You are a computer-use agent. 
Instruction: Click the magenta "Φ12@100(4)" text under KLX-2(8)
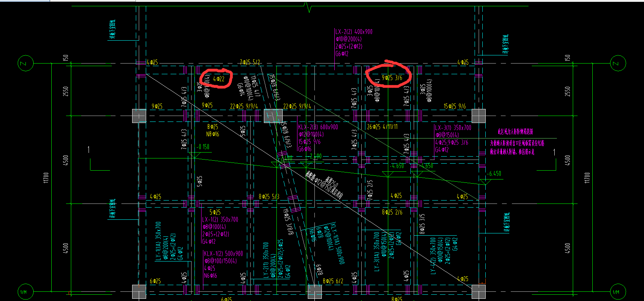pyautogui.click(x=311, y=134)
